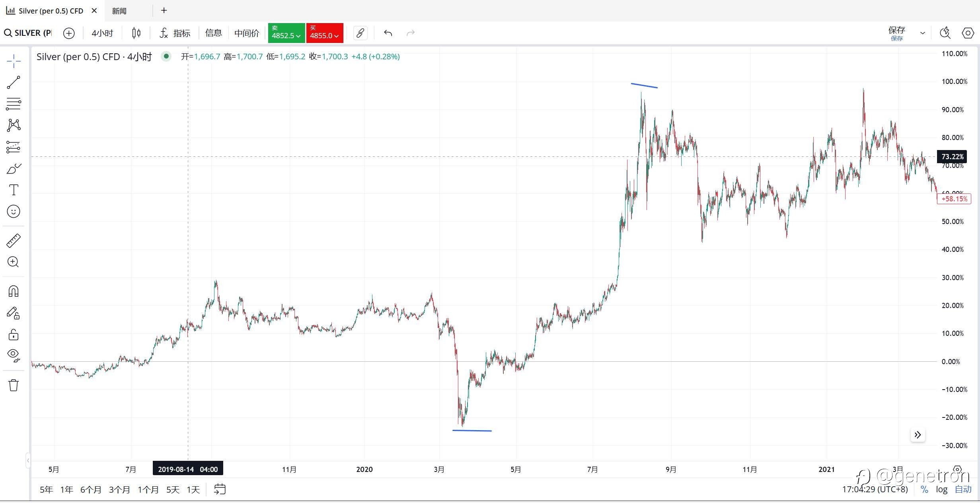Enable the magnet snap mode
The width and height of the screenshot is (980, 503).
pos(14,291)
